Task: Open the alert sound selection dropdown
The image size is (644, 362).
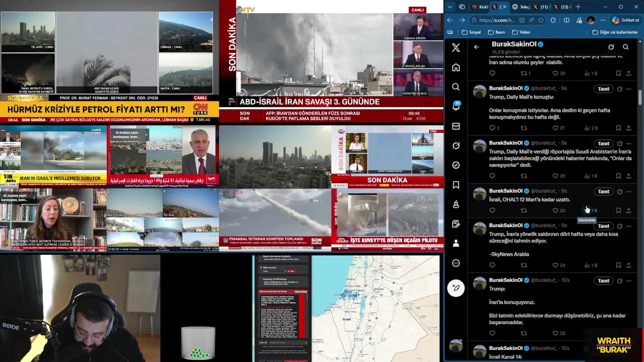Action: pos(273,271)
